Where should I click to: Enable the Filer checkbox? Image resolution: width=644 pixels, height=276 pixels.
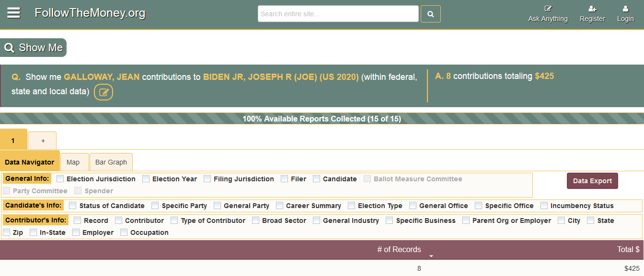pos(285,178)
